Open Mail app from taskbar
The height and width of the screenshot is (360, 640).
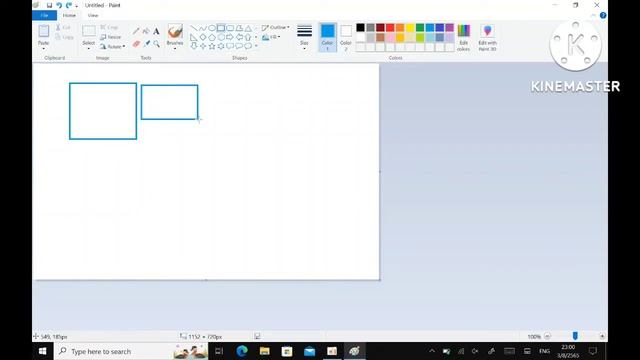[309, 351]
